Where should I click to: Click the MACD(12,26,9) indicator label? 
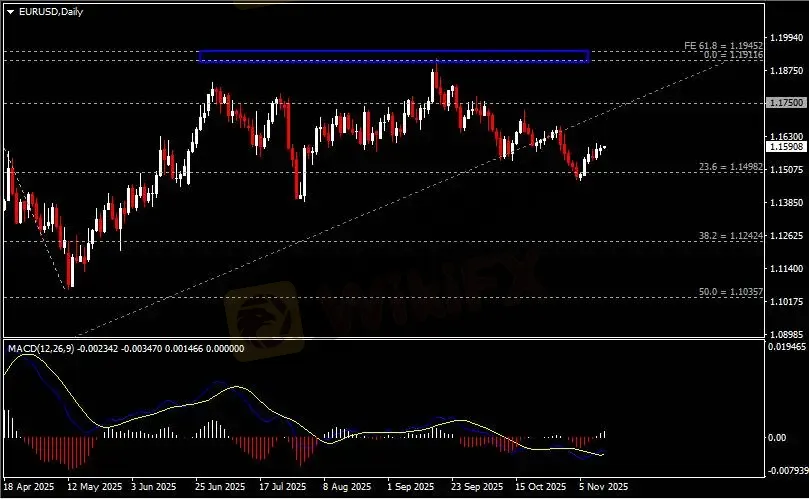point(41,349)
